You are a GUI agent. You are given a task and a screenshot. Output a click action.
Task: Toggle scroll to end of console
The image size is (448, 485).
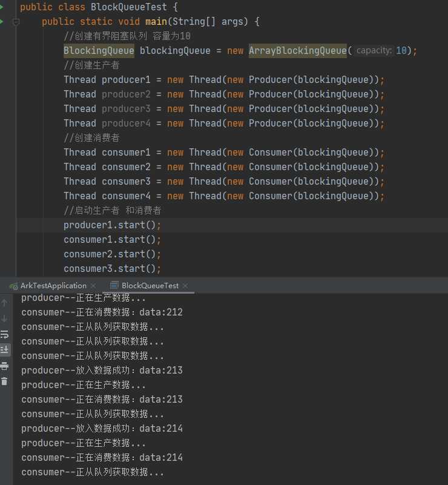pos(5,349)
